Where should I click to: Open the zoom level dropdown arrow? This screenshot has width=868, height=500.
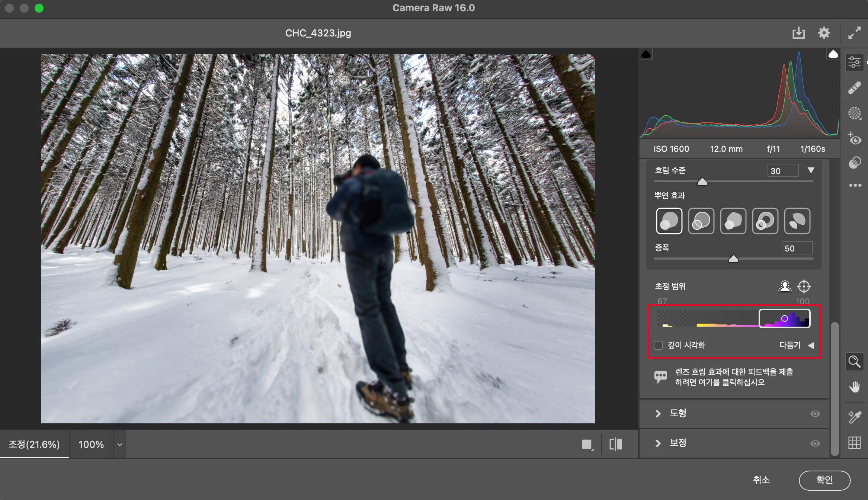coord(120,445)
